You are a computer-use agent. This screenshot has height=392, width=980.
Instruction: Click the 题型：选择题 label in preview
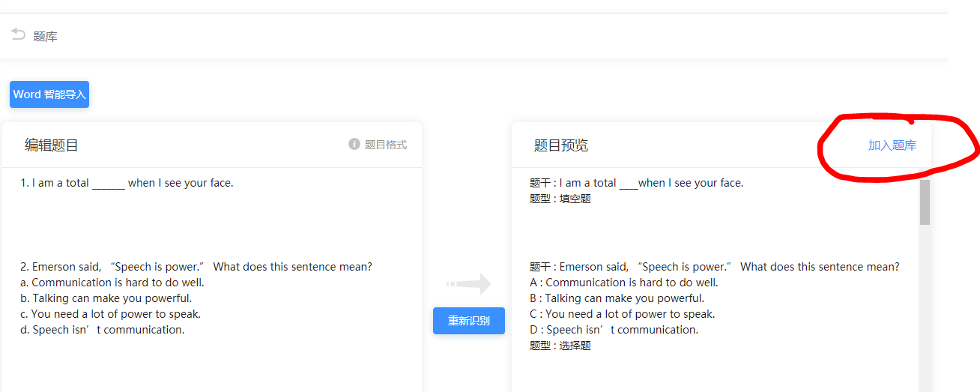click(x=560, y=346)
